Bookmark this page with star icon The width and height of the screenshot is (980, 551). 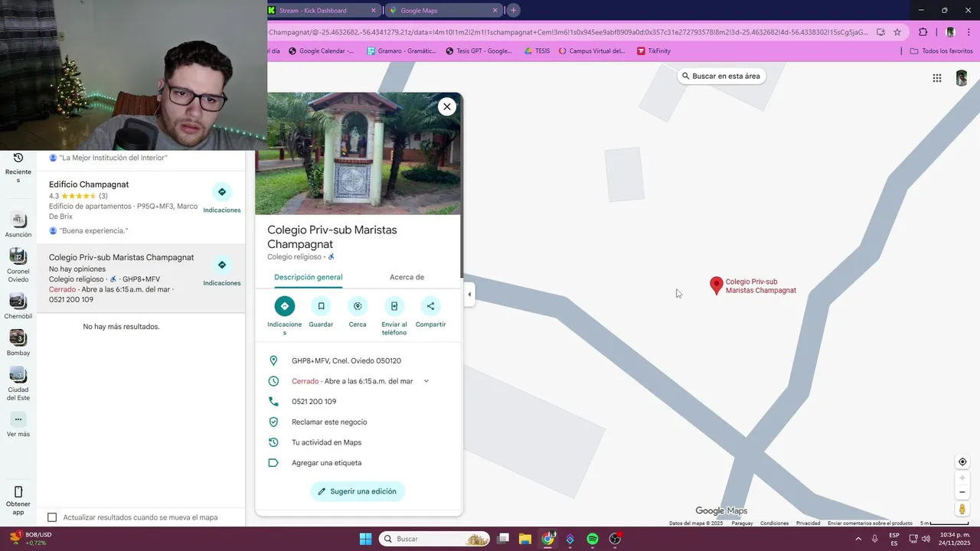pyautogui.click(x=897, y=32)
